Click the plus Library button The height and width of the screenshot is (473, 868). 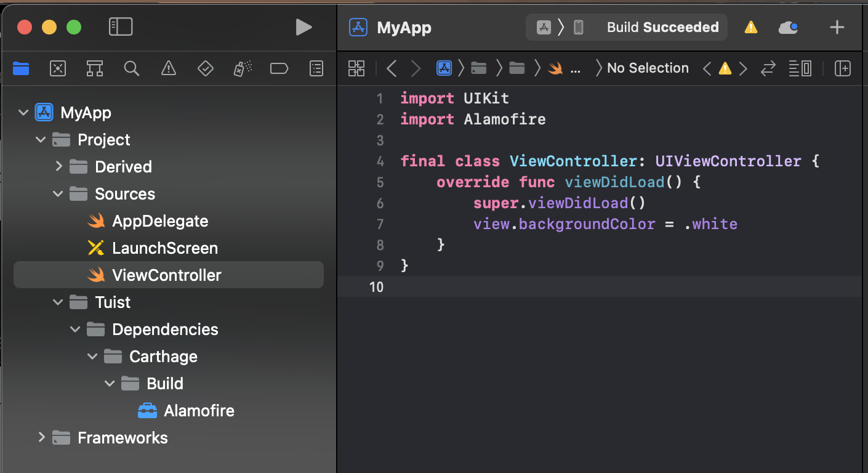click(x=837, y=27)
